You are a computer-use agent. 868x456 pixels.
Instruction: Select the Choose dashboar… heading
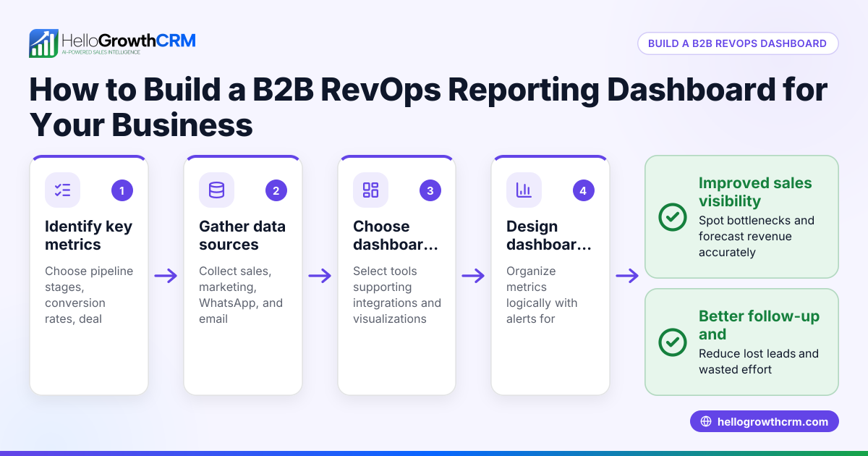[x=396, y=235]
